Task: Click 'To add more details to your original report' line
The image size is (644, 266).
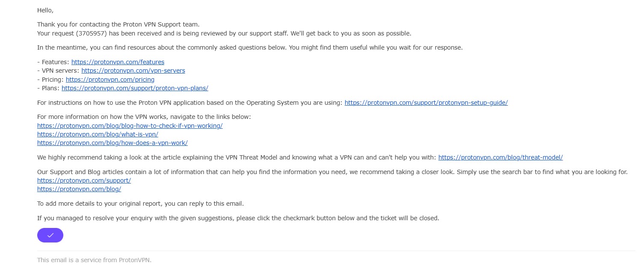Action: coord(140,204)
